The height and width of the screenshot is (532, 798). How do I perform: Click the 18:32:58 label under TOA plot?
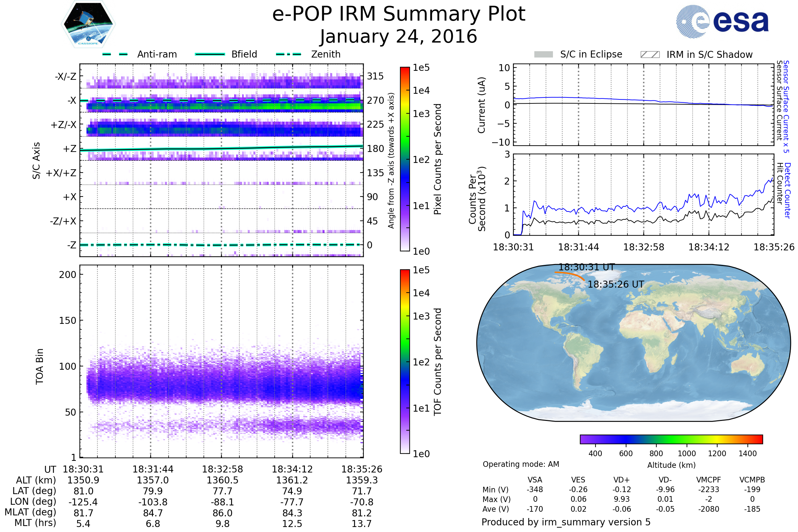pyautogui.click(x=222, y=469)
